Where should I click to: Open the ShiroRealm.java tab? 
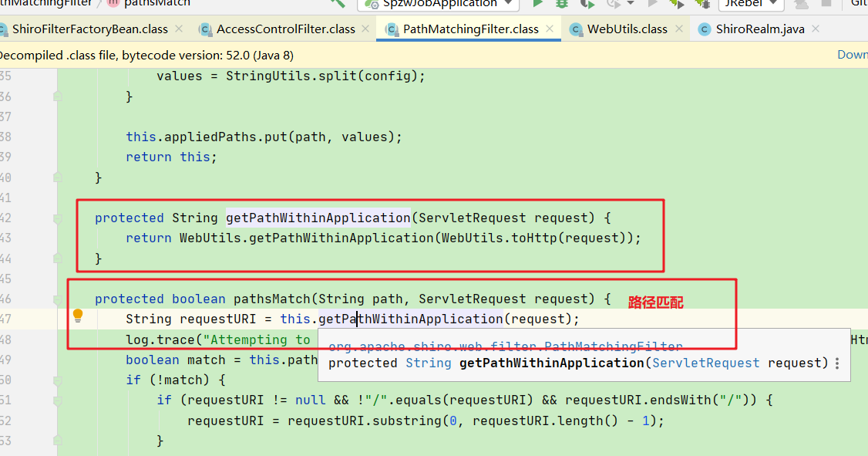coord(760,29)
